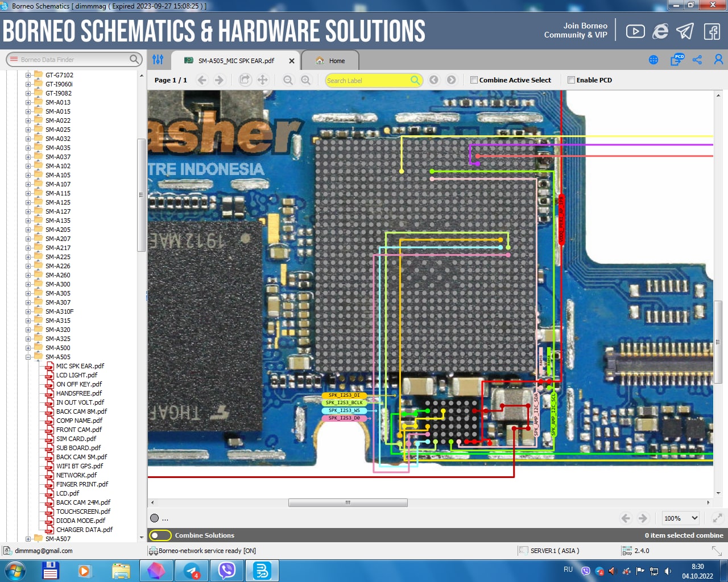
Task: Open LCD LIGHT.pdf in the tree
Action: click(76, 375)
